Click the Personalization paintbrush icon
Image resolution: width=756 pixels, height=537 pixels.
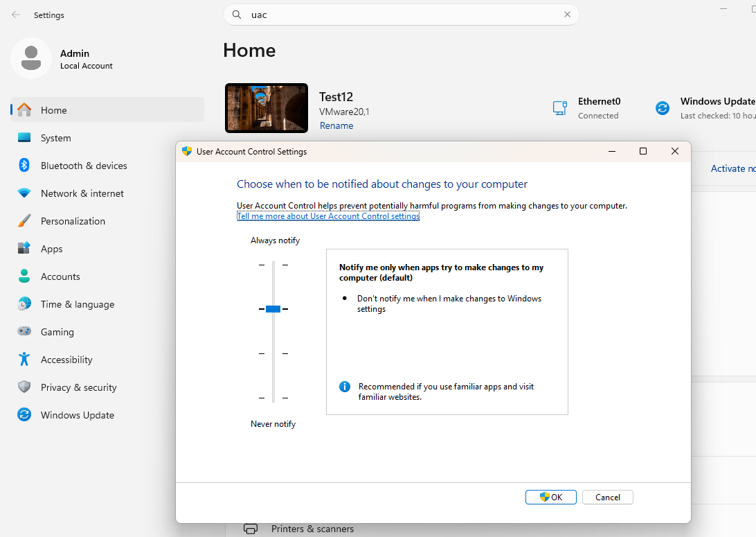[x=24, y=221]
